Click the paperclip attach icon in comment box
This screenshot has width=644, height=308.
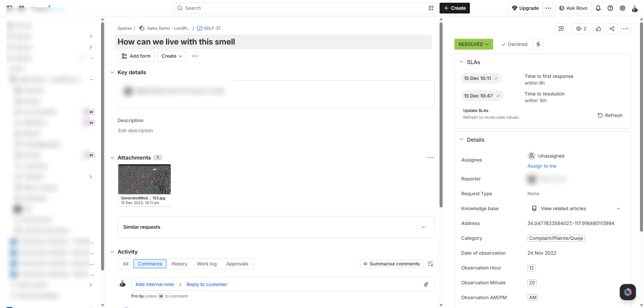tap(426, 284)
